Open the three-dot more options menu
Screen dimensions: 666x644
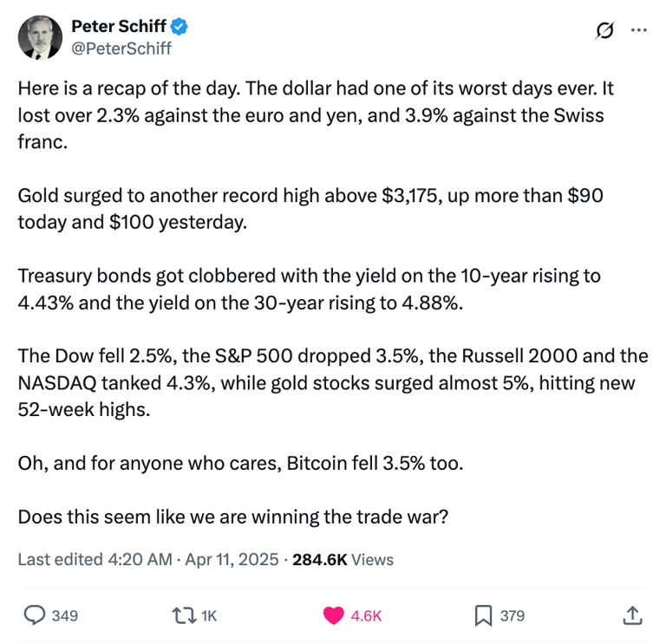click(x=639, y=30)
